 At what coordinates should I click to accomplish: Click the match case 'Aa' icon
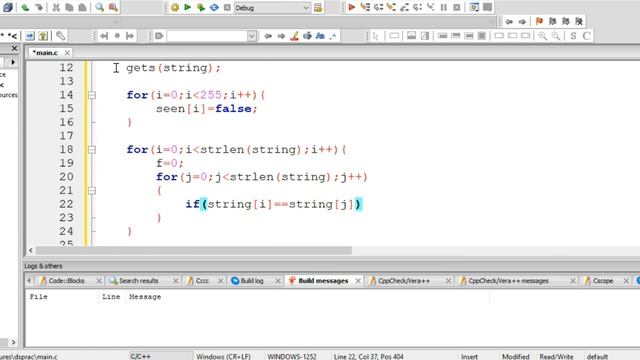(320, 36)
